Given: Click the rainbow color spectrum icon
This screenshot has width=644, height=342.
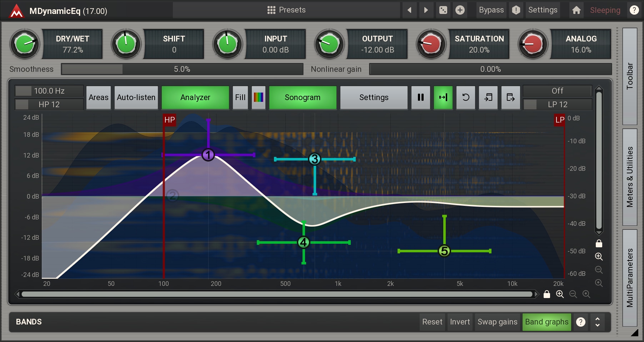Looking at the screenshot, I should 258,97.
